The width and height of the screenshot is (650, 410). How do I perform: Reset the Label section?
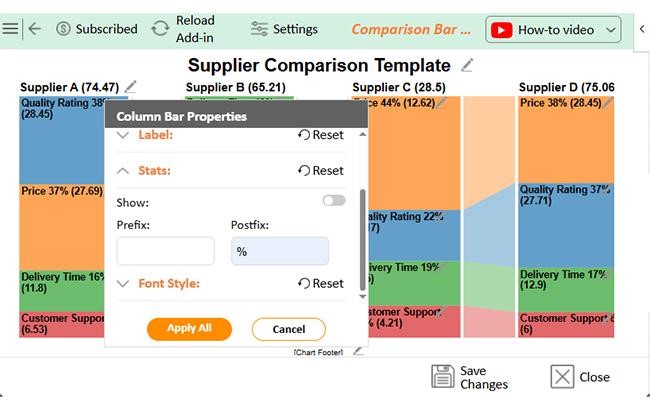(320, 135)
